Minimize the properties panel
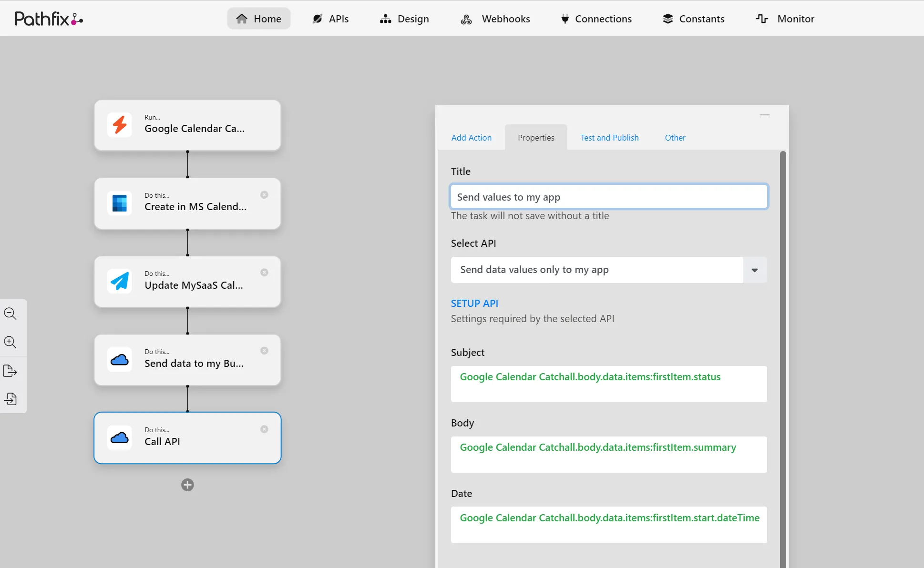Screen dimensions: 924x568 [x=765, y=115]
